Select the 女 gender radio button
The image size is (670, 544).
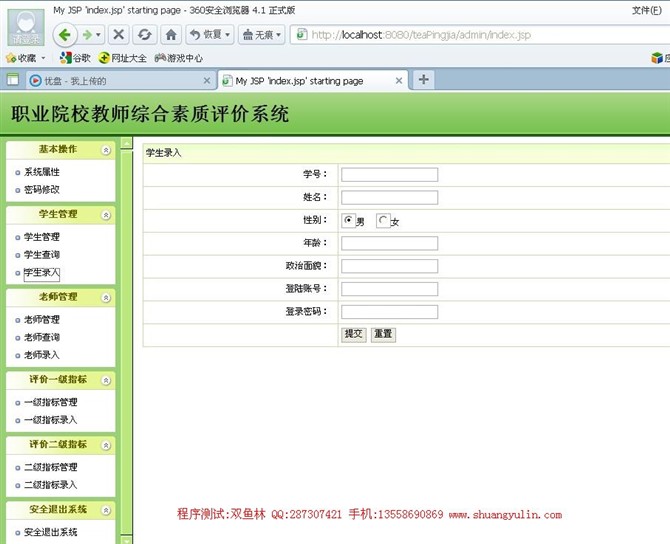click(383, 221)
